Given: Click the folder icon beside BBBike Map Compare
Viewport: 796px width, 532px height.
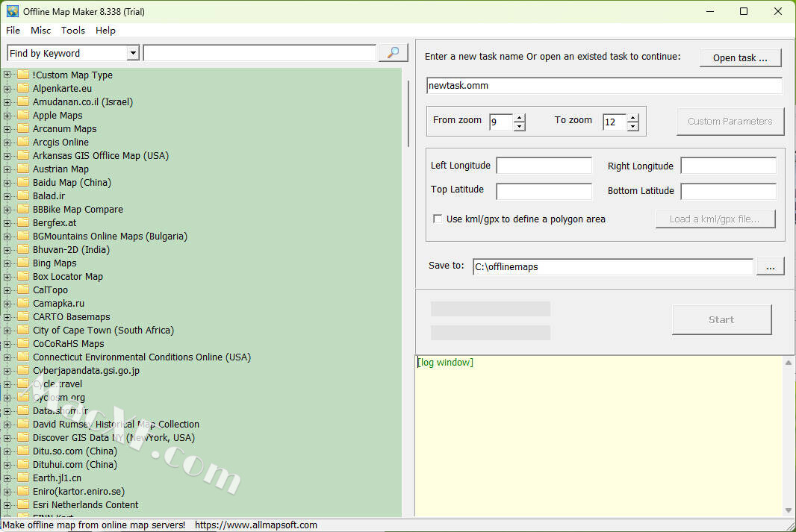Looking at the screenshot, I should coord(23,209).
